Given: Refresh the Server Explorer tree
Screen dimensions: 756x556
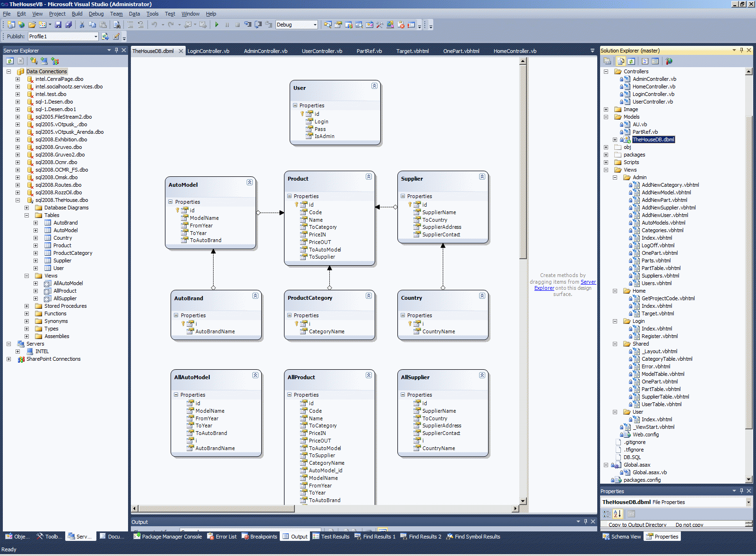Looking at the screenshot, I should click(x=9, y=61).
